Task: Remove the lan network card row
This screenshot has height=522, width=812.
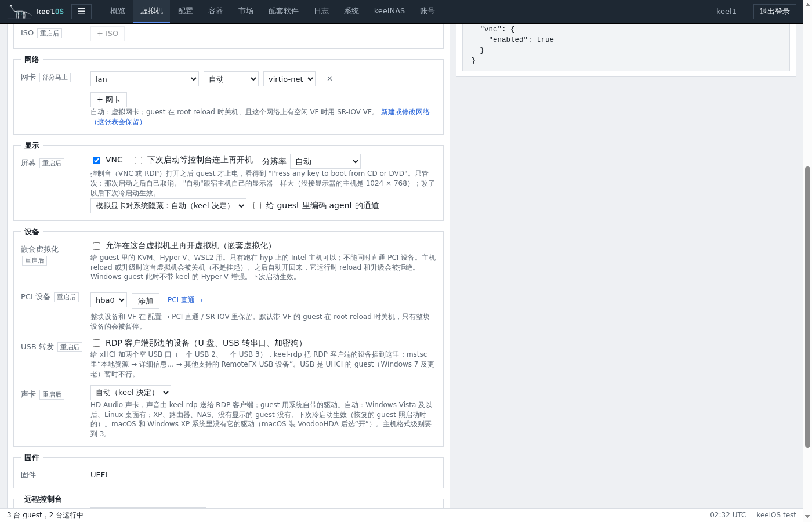Action: [x=329, y=78]
